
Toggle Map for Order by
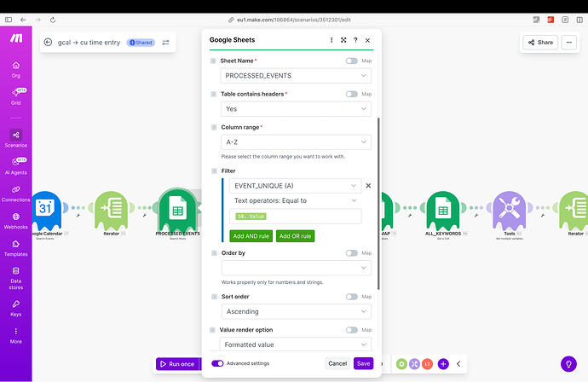352,253
